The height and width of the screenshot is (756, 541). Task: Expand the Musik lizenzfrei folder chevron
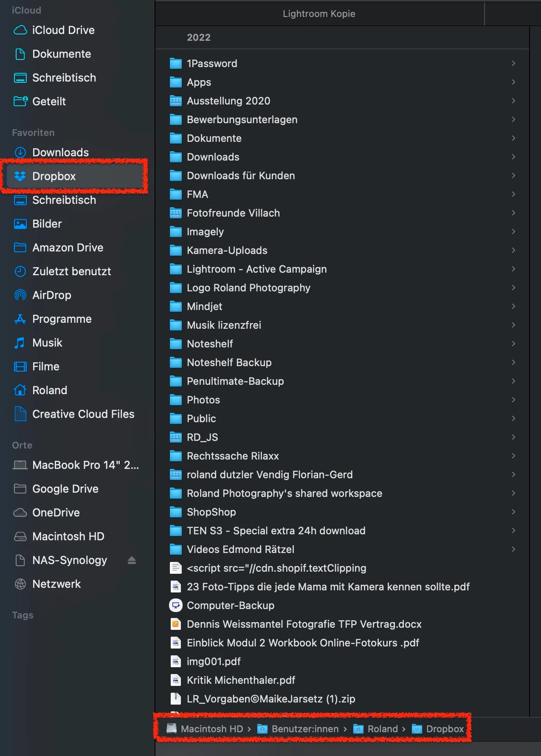[513, 325]
